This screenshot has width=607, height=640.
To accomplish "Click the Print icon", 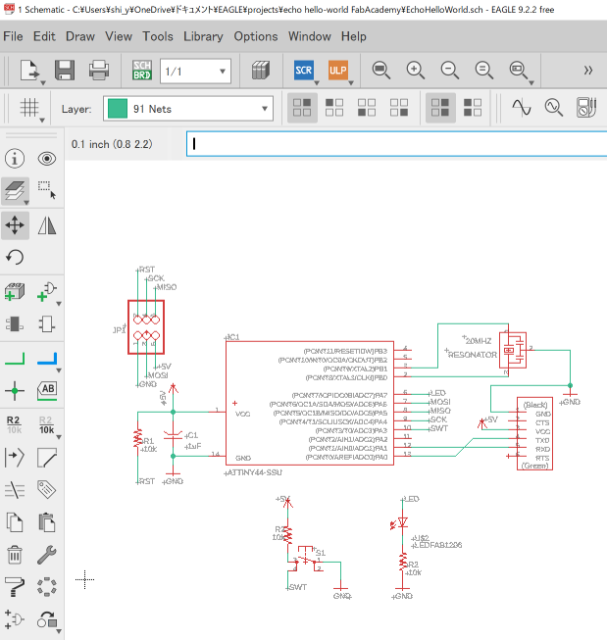I will coord(99,70).
